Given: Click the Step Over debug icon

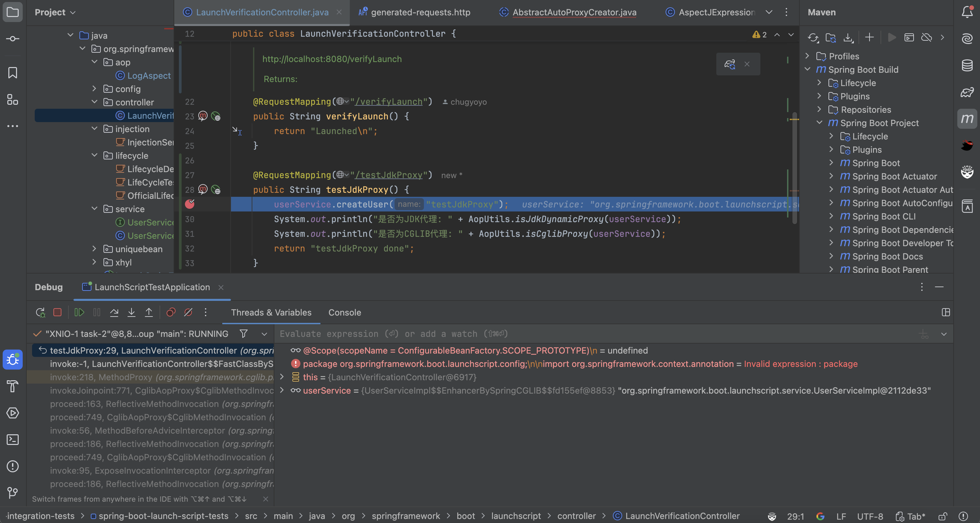Looking at the screenshot, I should 114,313.
